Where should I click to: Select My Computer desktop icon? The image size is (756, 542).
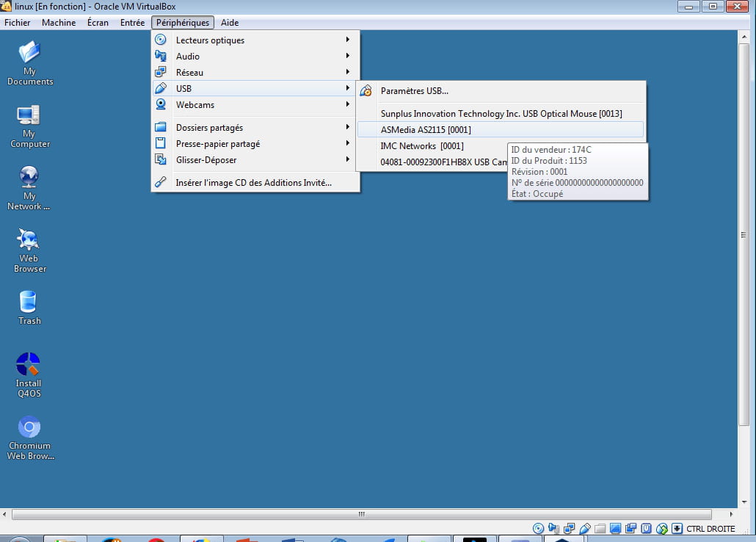click(x=30, y=126)
